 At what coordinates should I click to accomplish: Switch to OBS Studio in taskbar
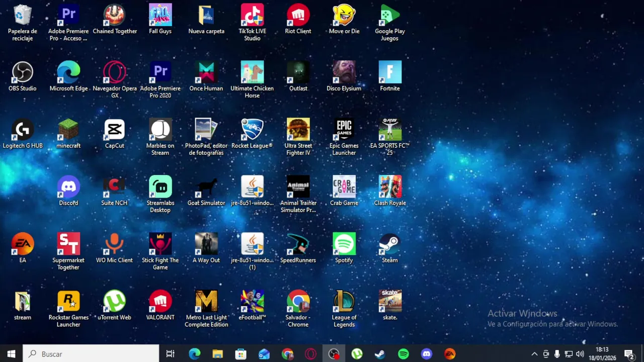point(334,354)
